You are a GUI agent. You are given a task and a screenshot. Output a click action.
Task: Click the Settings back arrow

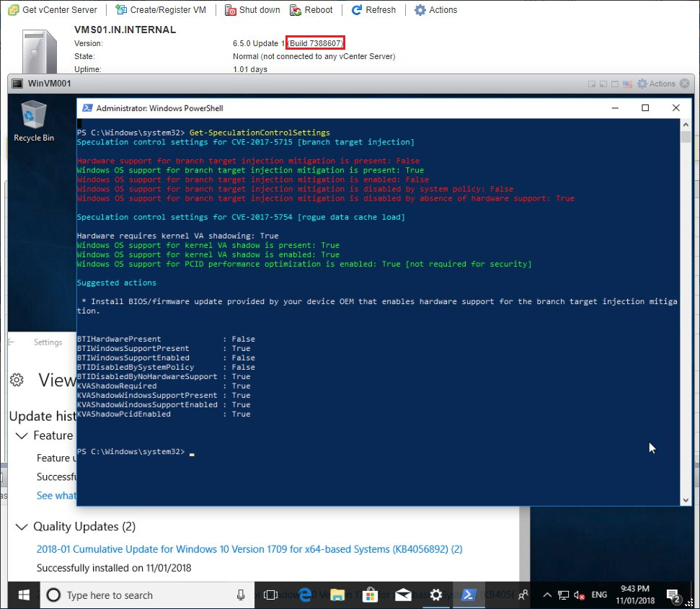(11, 342)
